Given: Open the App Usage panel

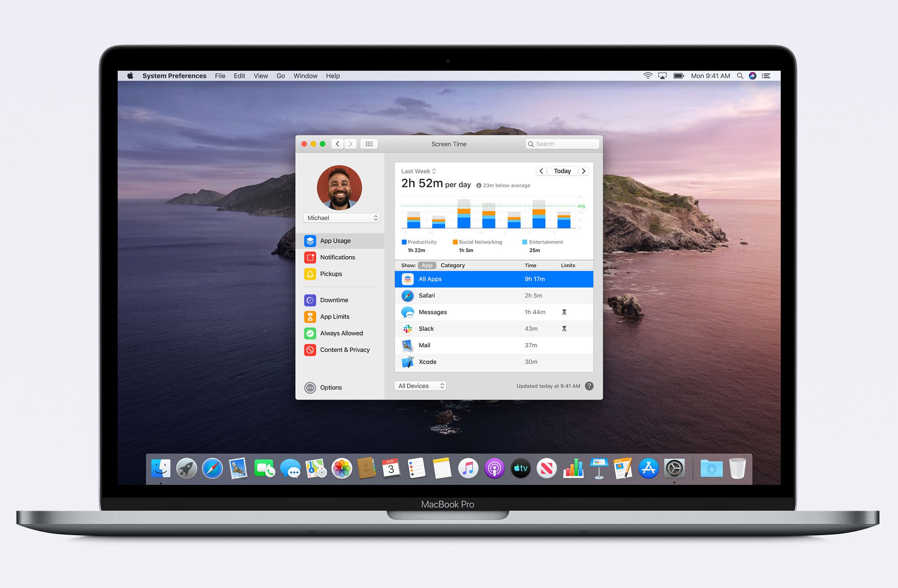Looking at the screenshot, I should (x=335, y=241).
